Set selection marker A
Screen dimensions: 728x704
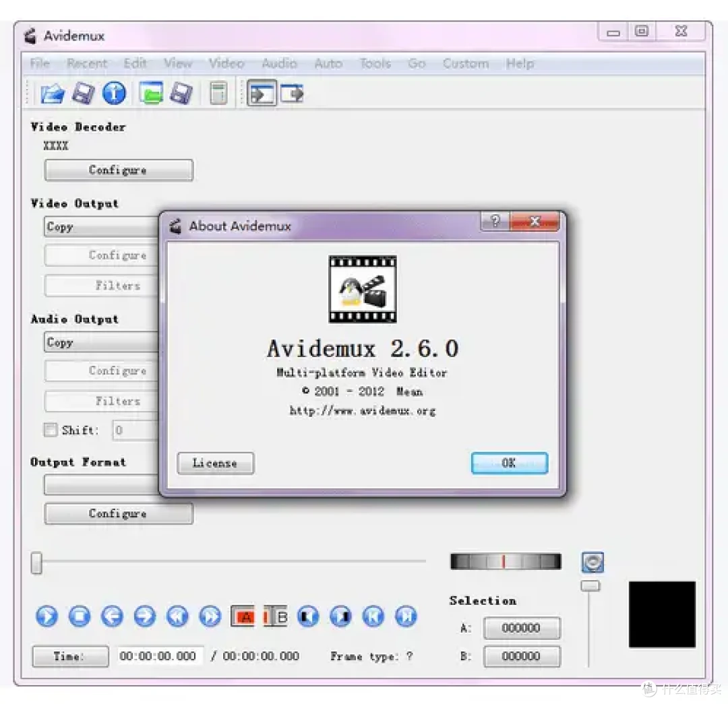click(243, 616)
